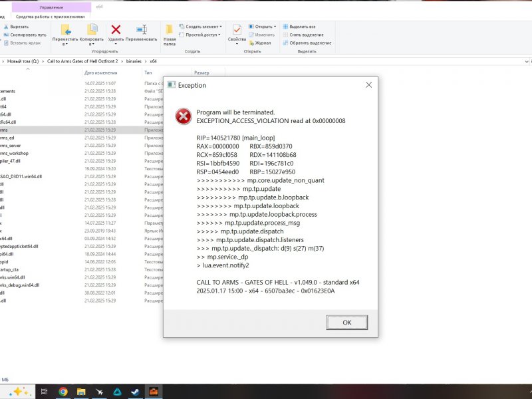532x399 pixels.
Task: Click the Edit (Изменить) ribbon command
Action: pos(261,35)
